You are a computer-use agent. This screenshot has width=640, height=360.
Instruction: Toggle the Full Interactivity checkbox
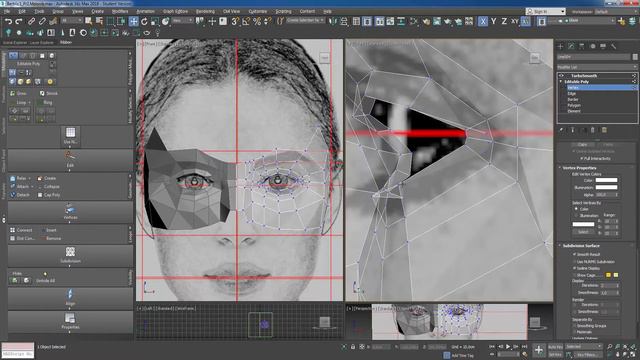click(x=582, y=158)
